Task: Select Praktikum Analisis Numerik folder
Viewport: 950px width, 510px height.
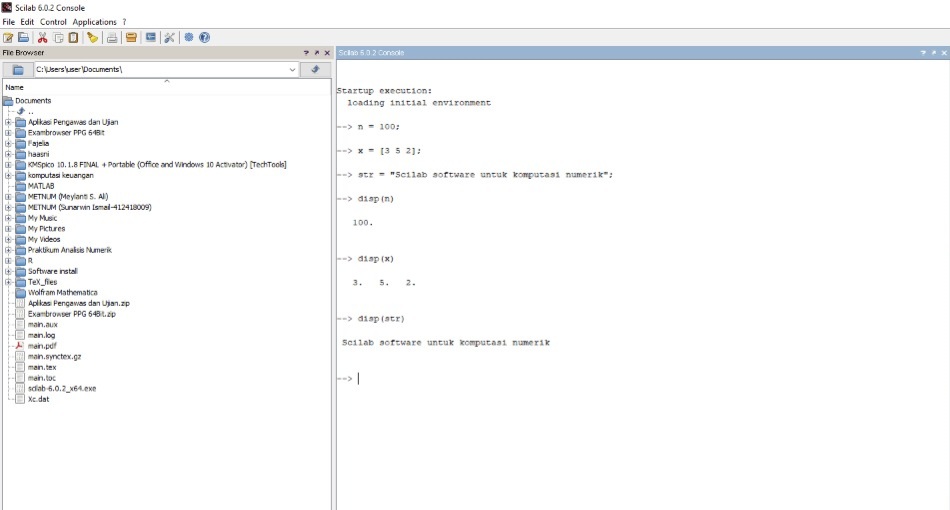Action: click(x=69, y=250)
